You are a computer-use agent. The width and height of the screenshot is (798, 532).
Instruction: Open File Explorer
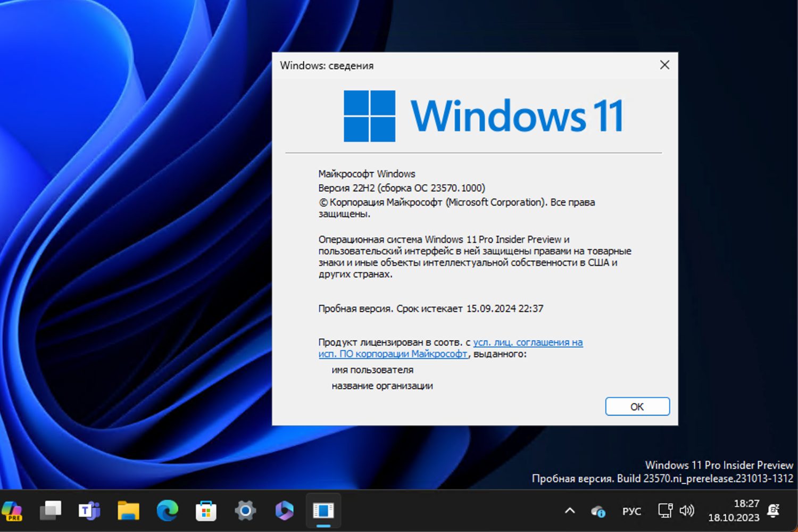pyautogui.click(x=128, y=511)
